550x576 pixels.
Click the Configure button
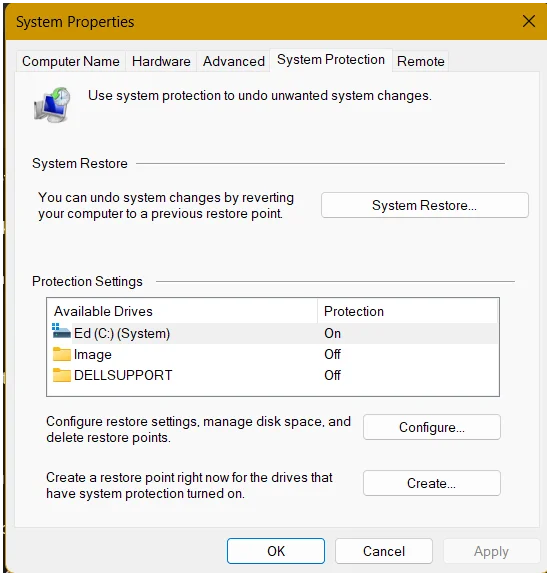click(432, 428)
